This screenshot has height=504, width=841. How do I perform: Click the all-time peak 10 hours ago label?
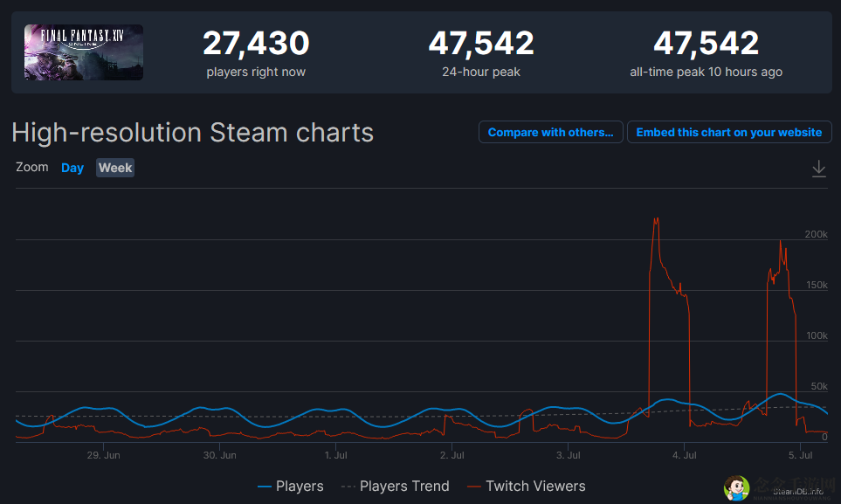[706, 72]
